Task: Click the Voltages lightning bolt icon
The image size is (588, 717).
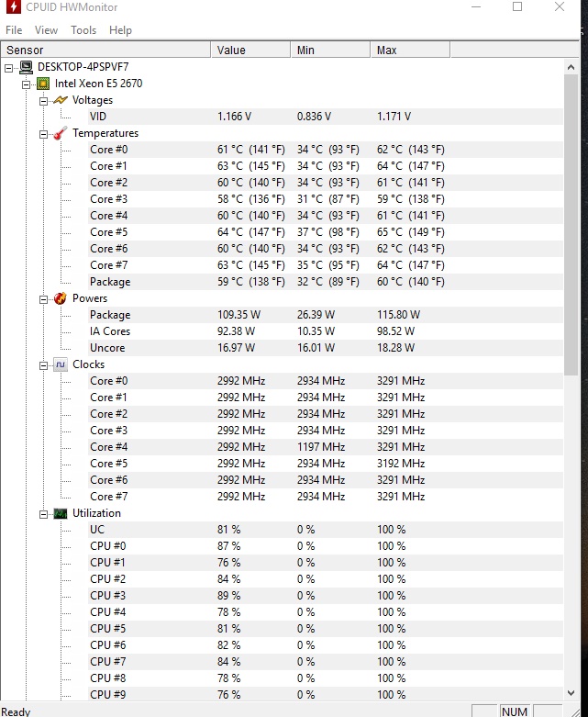Action: click(x=61, y=100)
